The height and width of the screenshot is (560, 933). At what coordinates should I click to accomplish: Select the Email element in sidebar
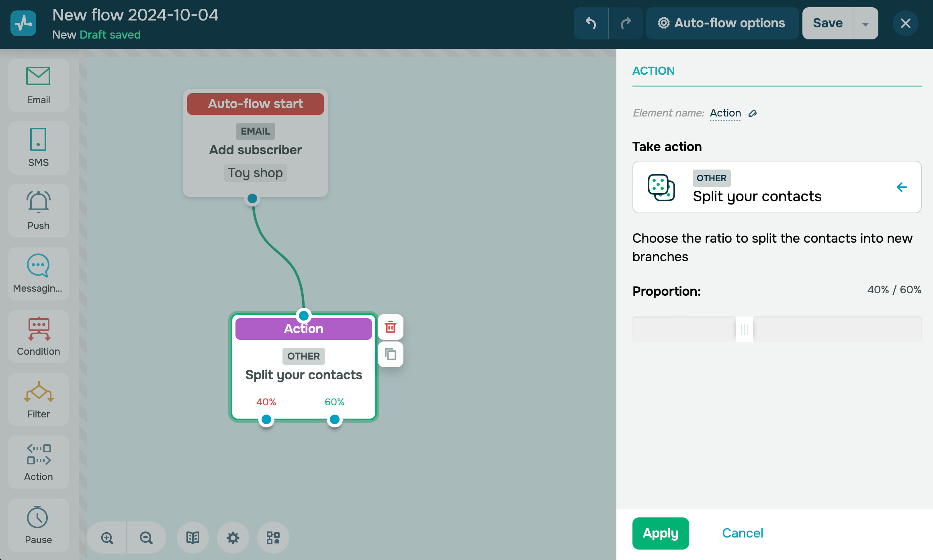point(38,85)
